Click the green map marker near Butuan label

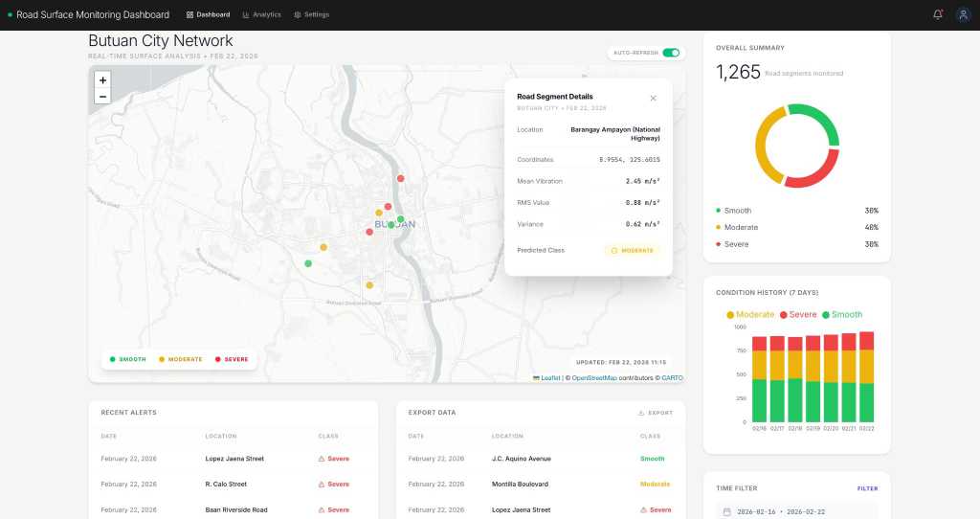(x=400, y=219)
